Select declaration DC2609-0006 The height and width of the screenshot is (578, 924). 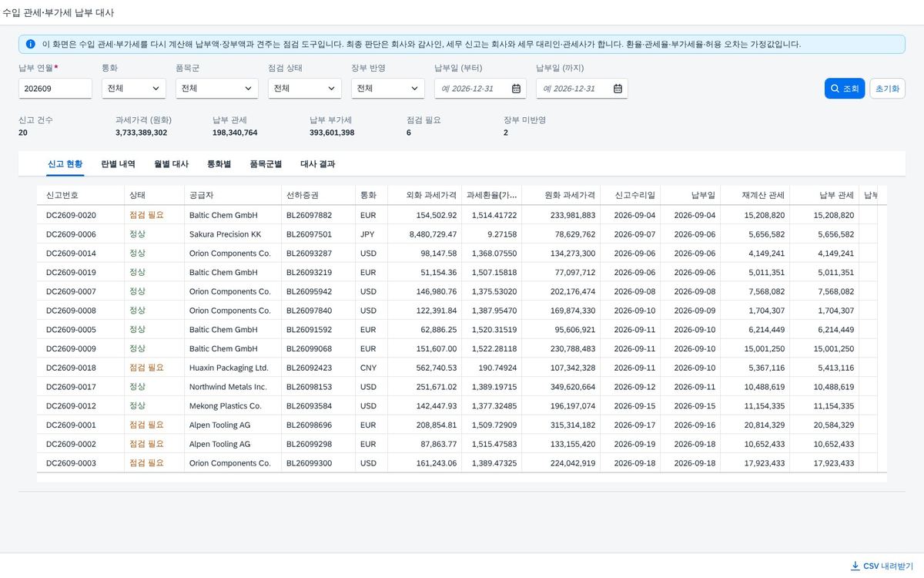pyautogui.click(x=71, y=234)
